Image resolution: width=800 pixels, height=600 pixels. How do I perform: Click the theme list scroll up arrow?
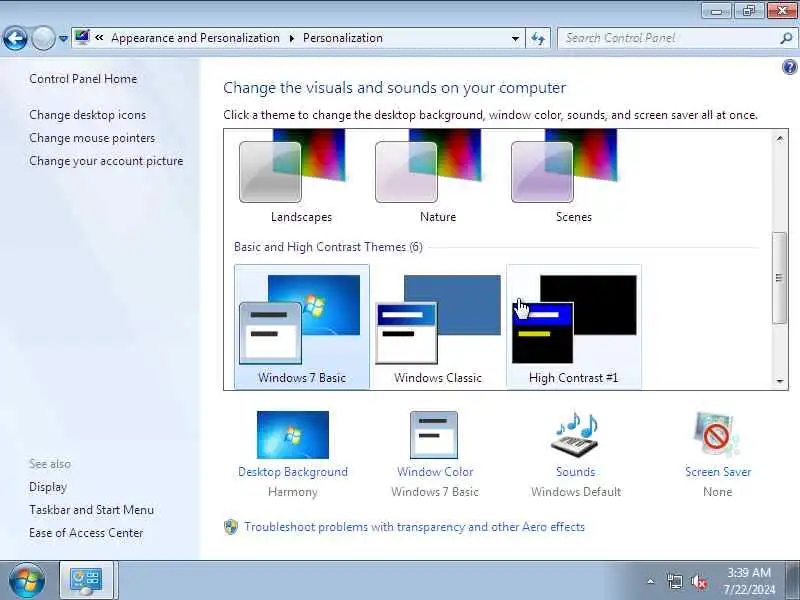point(780,139)
